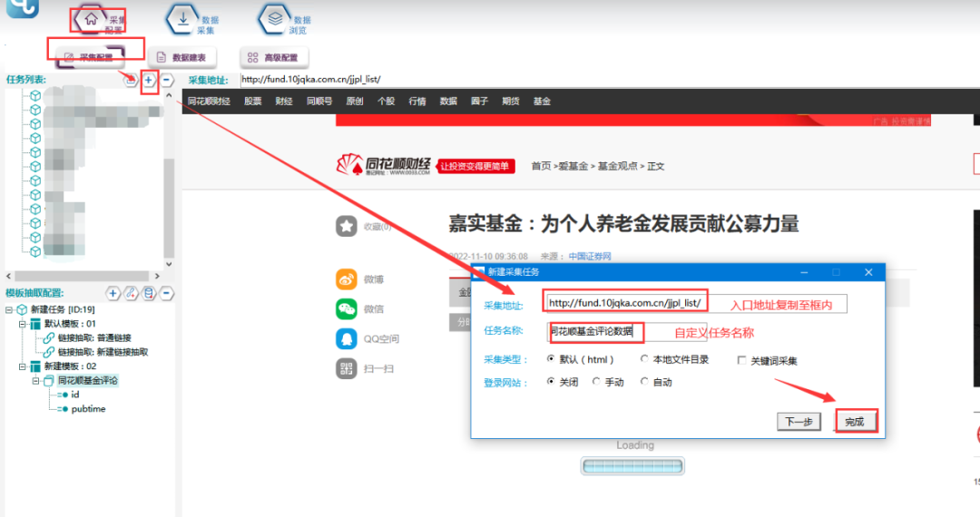Click 同花顺财经 logo on webpage

383,165
